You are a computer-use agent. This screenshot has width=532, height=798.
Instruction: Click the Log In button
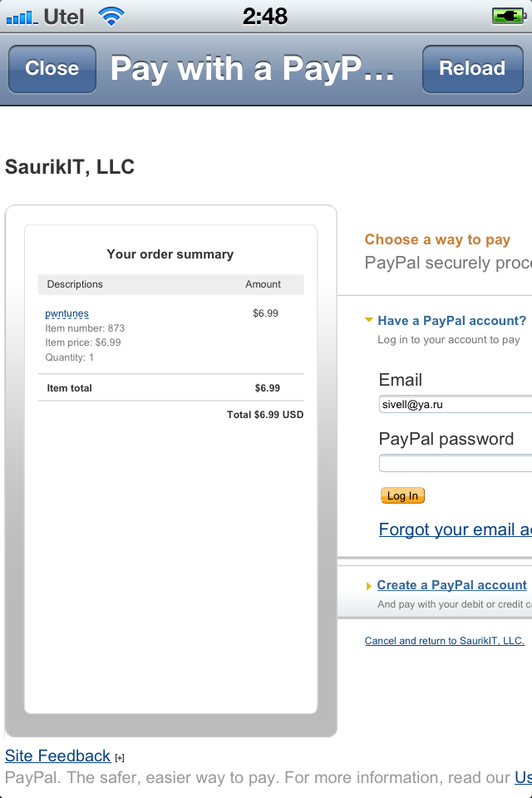click(402, 495)
